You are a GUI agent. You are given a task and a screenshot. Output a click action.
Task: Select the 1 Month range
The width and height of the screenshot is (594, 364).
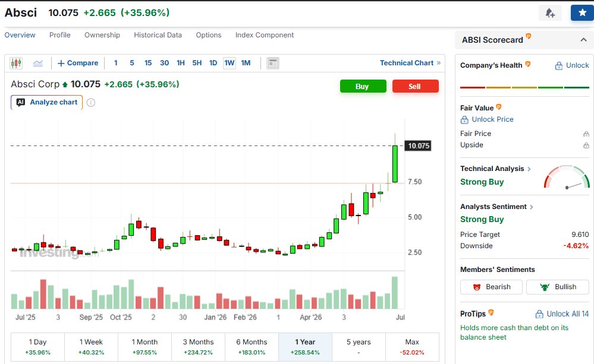(x=144, y=347)
